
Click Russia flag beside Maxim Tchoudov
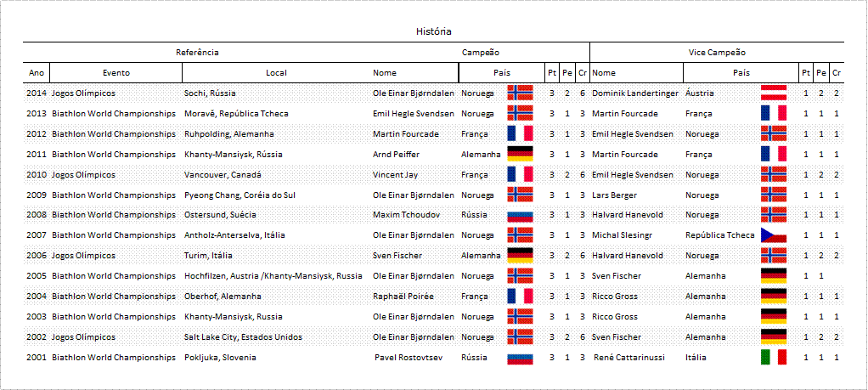520,215
